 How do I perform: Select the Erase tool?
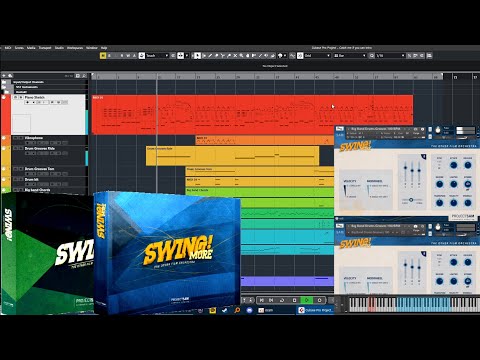(217, 56)
